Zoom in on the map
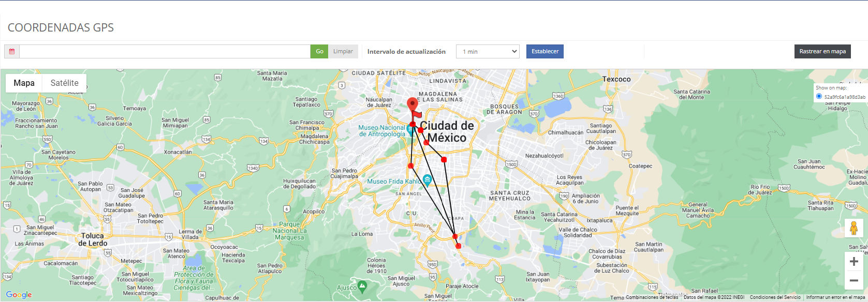This screenshot has width=868, height=302. click(x=854, y=262)
